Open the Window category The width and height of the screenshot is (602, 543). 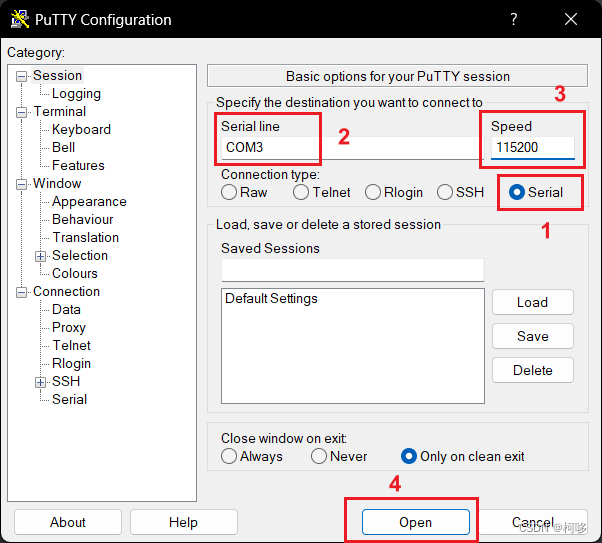[x=57, y=184]
